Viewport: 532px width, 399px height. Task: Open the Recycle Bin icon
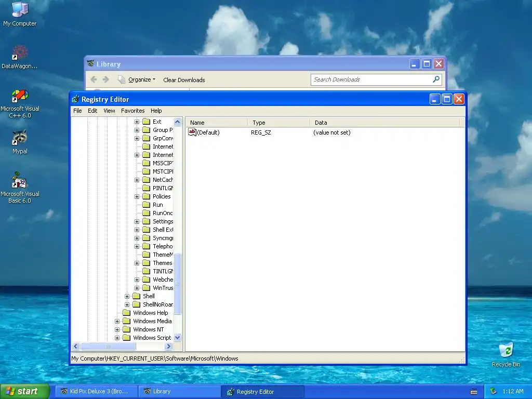(506, 350)
